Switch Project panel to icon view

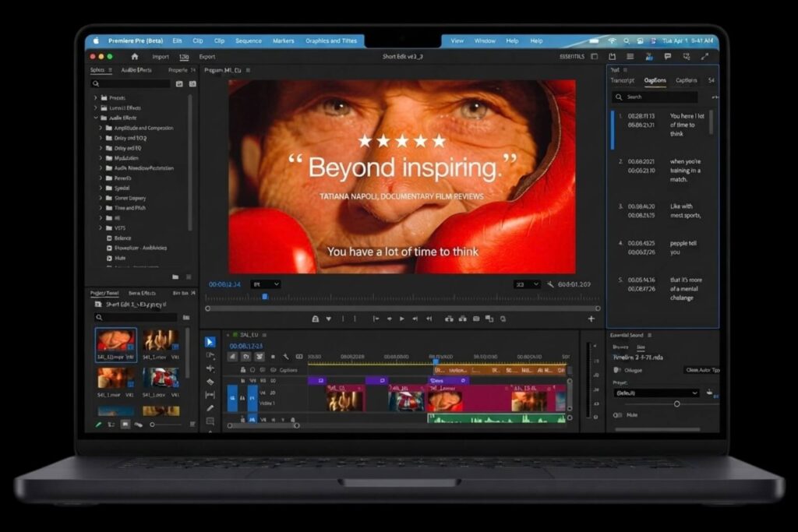click(125, 425)
